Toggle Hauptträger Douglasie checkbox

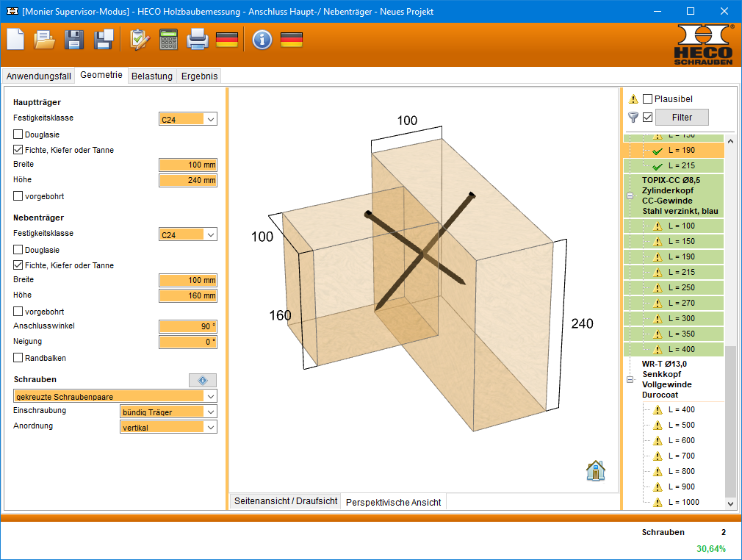click(18, 134)
